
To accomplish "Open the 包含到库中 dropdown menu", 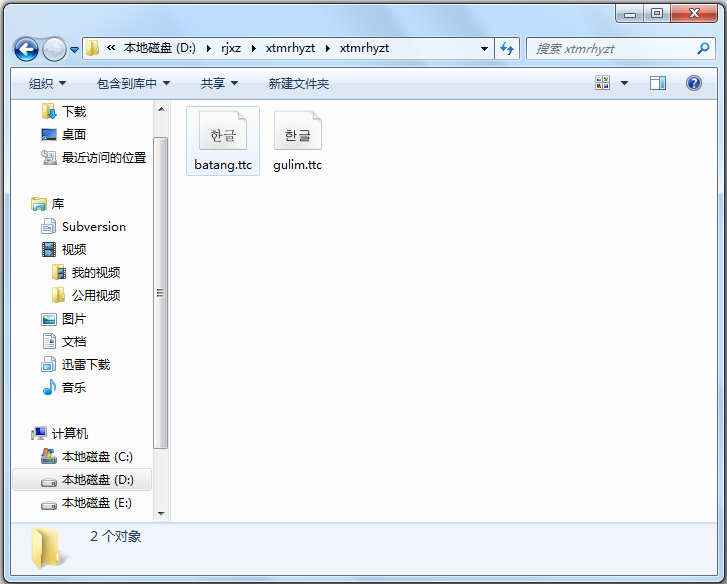I will 133,83.
